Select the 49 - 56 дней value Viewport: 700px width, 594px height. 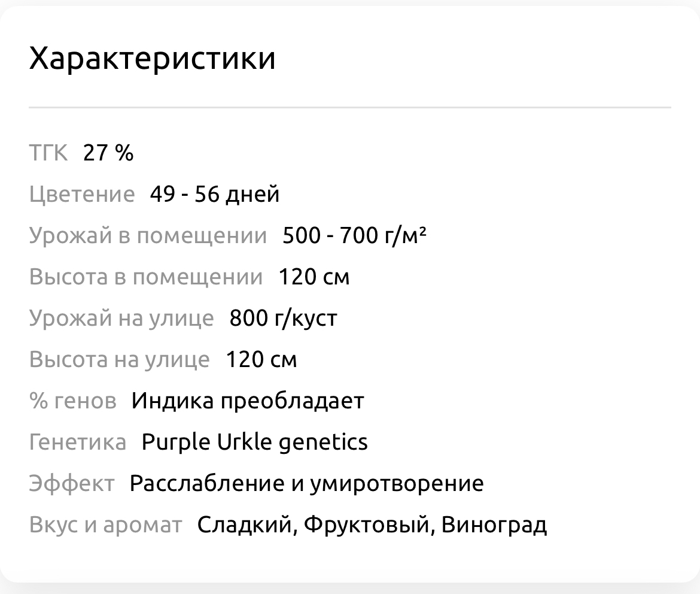215,195
